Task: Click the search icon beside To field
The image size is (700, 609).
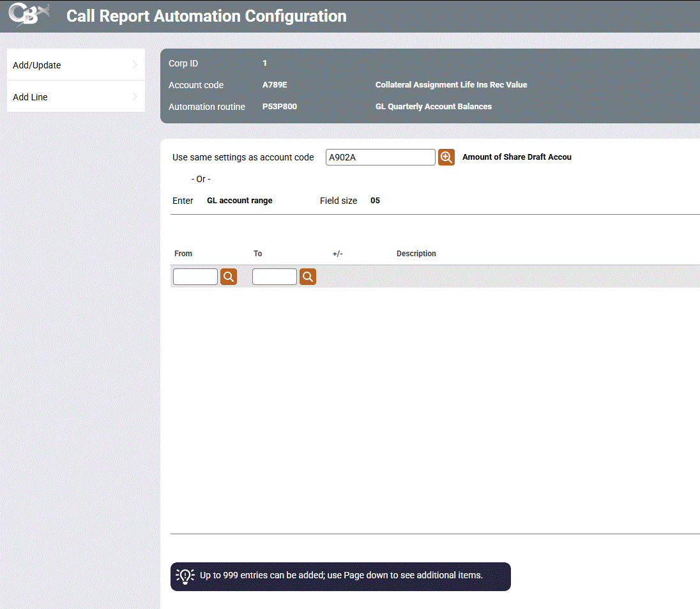Action: tap(308, 277)
